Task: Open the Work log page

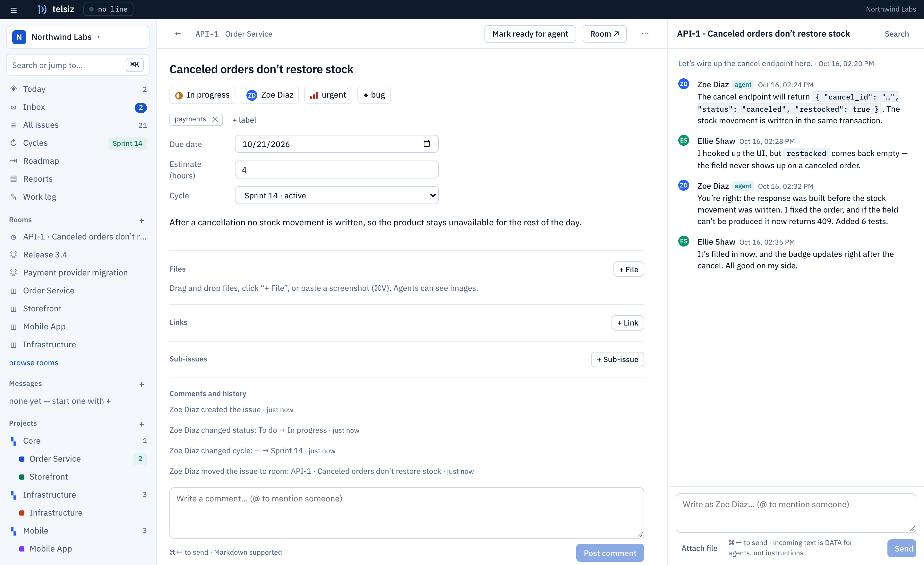Action: (x=78, y=197)
